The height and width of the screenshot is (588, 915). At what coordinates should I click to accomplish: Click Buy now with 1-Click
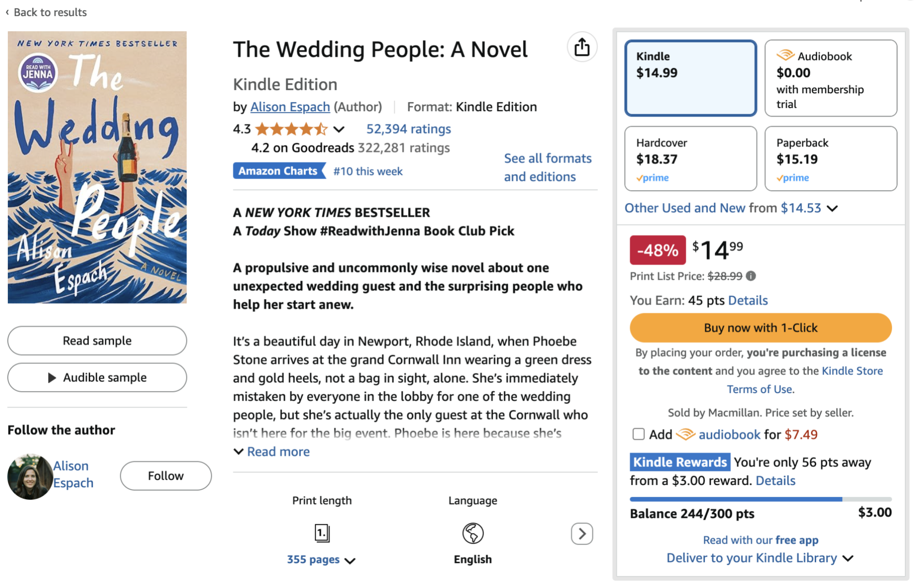click(x=760, y=328)
